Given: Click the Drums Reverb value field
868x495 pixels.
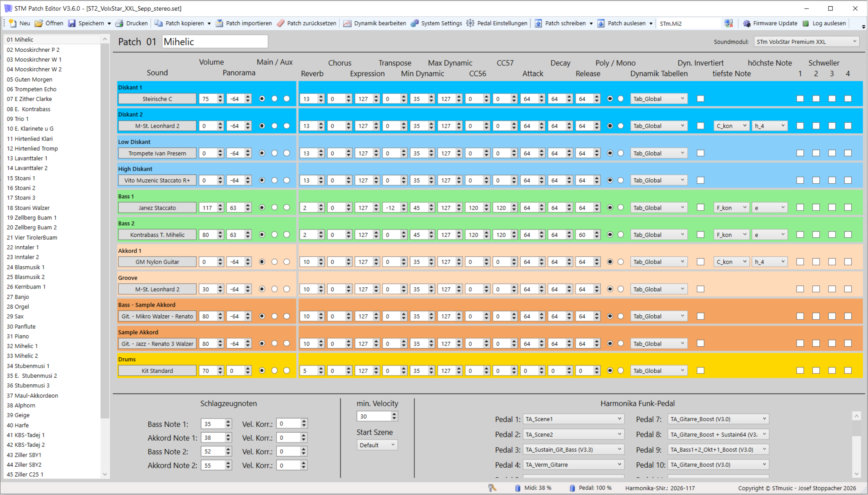Looking at the screenshot, I should 309,371.
